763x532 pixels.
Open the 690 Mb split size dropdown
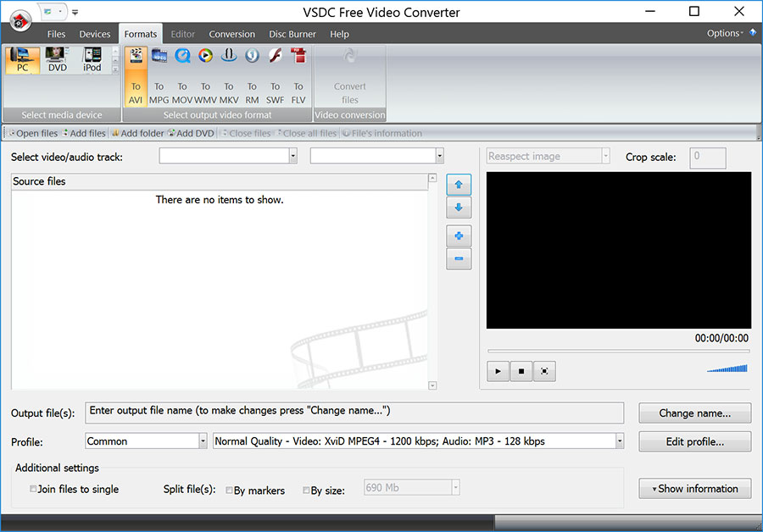(x=455, y=487)
